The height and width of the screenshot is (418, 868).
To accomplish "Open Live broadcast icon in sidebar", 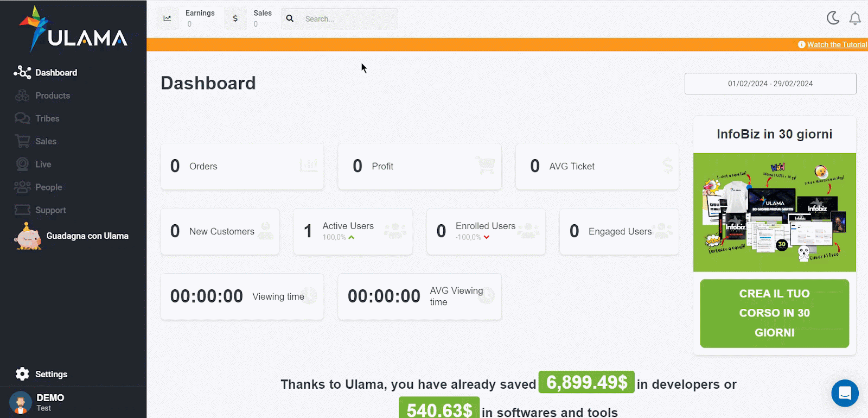I will click(x=22, y=164).
